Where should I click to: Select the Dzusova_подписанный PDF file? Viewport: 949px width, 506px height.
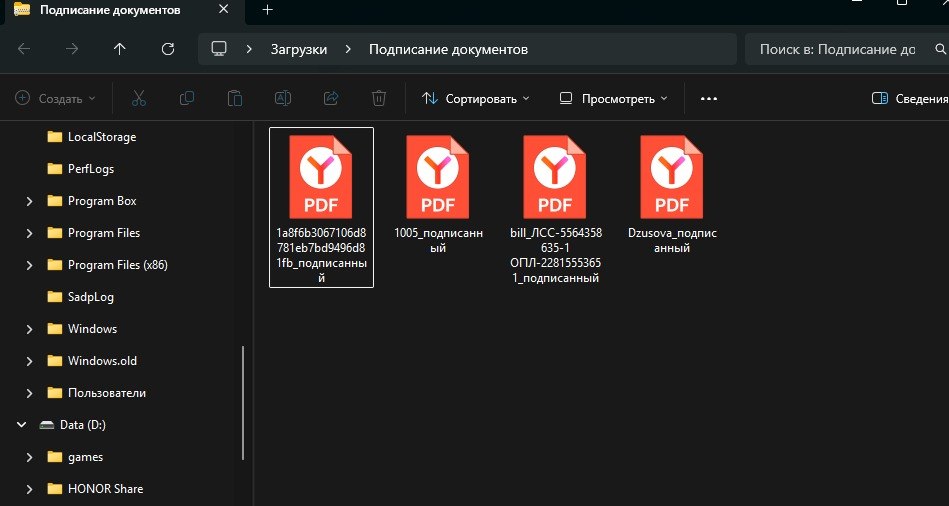[672, 194]
